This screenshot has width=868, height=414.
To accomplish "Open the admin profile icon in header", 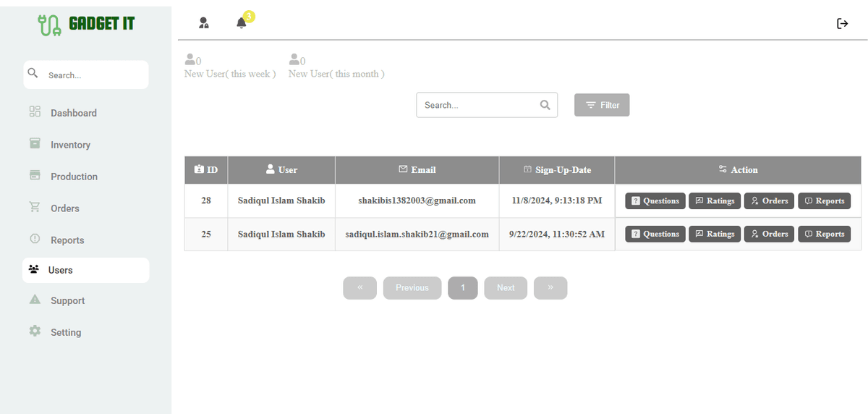I will tap(204, 23).
